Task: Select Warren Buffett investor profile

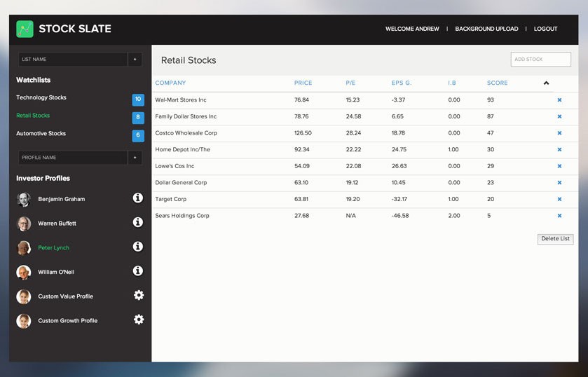Action: [x=57, y=224]
